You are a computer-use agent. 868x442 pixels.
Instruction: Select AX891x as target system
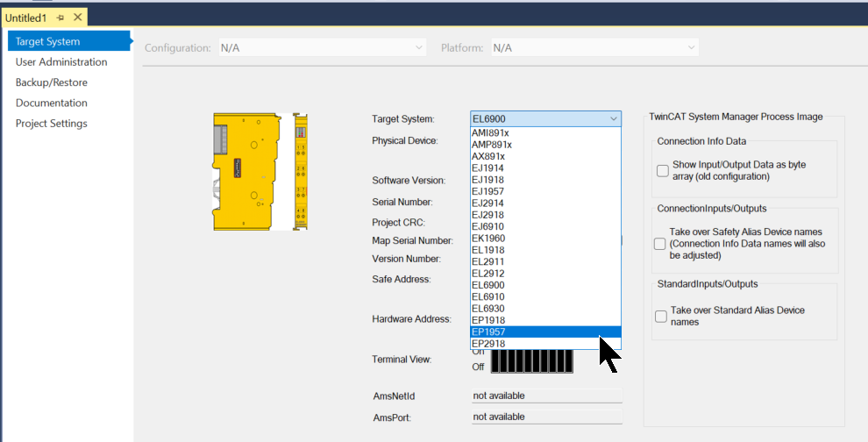[545, 156]
